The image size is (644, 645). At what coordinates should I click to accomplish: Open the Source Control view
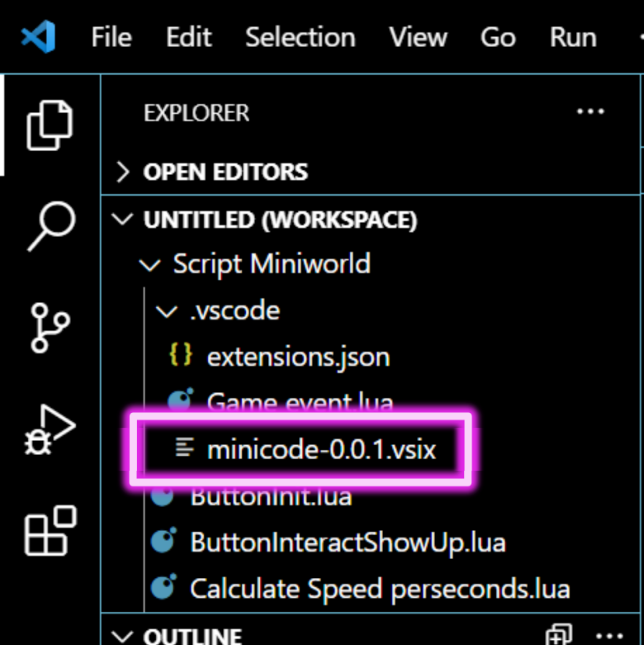[x=50, y=328]
